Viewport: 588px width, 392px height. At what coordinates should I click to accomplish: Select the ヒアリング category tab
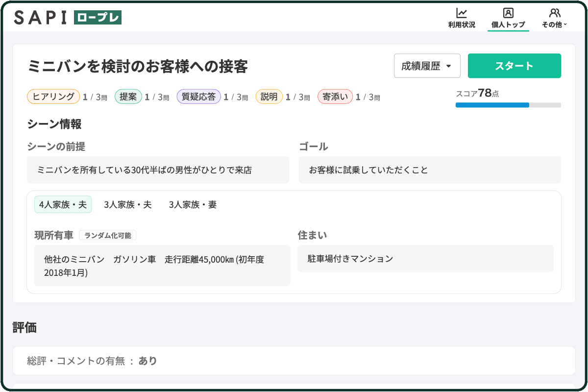pyautogui.click(x=53, y=97)
